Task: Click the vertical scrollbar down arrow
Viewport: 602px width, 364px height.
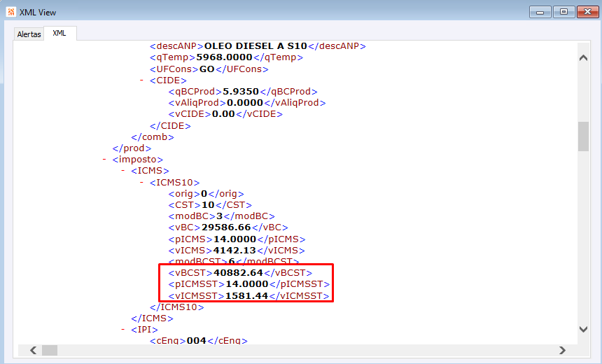Action: point(583,329)
